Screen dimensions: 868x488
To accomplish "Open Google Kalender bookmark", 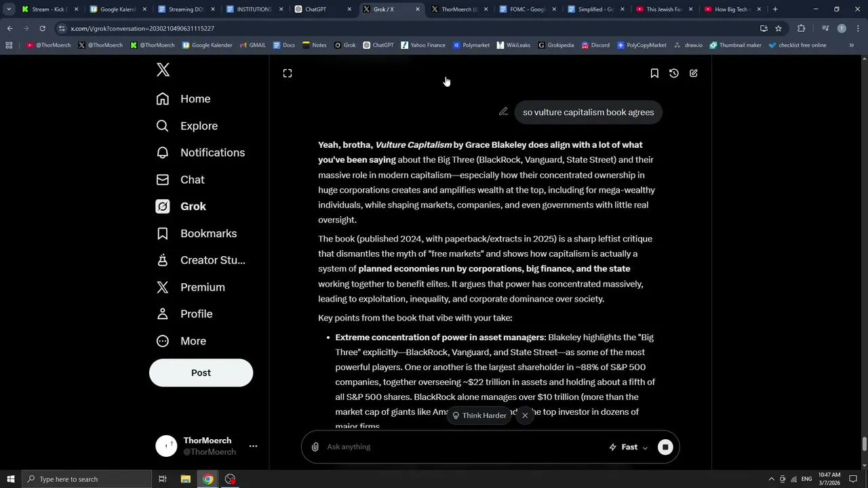I will pyautogui.click(x=207, y=45).
